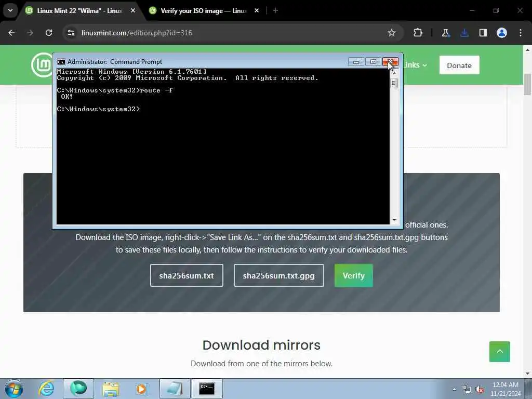The width and height of the screenshot is (532, 399).
Task: Select Command Prompt taskbar button
Action: 207,389
